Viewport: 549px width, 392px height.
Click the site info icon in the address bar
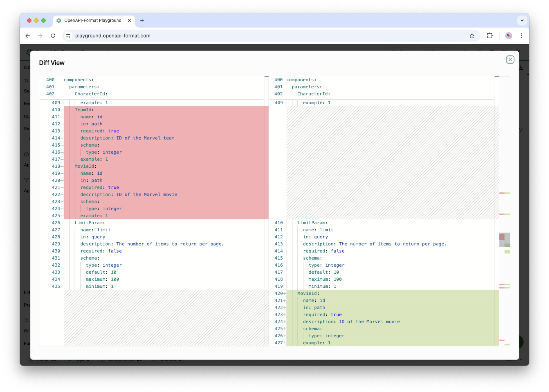click(x=68, y=35)
